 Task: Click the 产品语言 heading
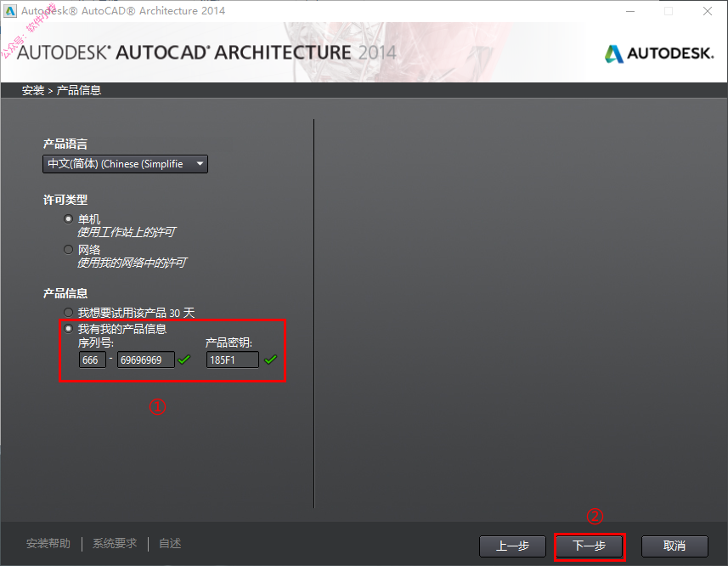(65, 144)
